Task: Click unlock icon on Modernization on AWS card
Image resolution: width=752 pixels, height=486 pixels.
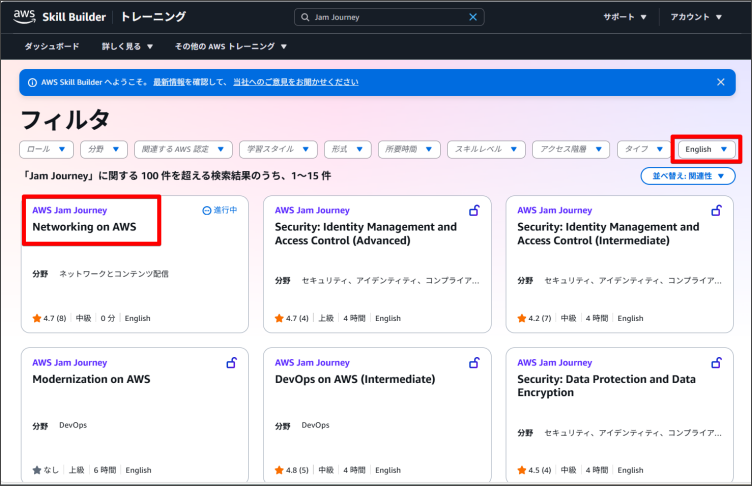Action: 231,363
